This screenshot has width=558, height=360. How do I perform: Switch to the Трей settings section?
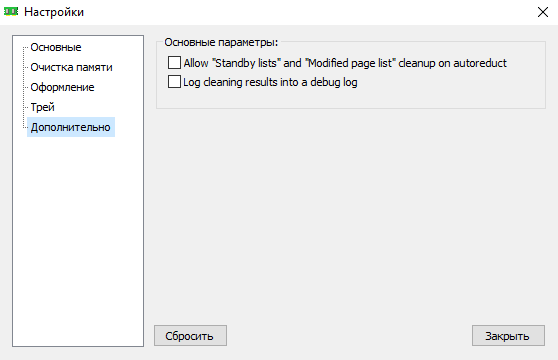[x=42, y=107]
